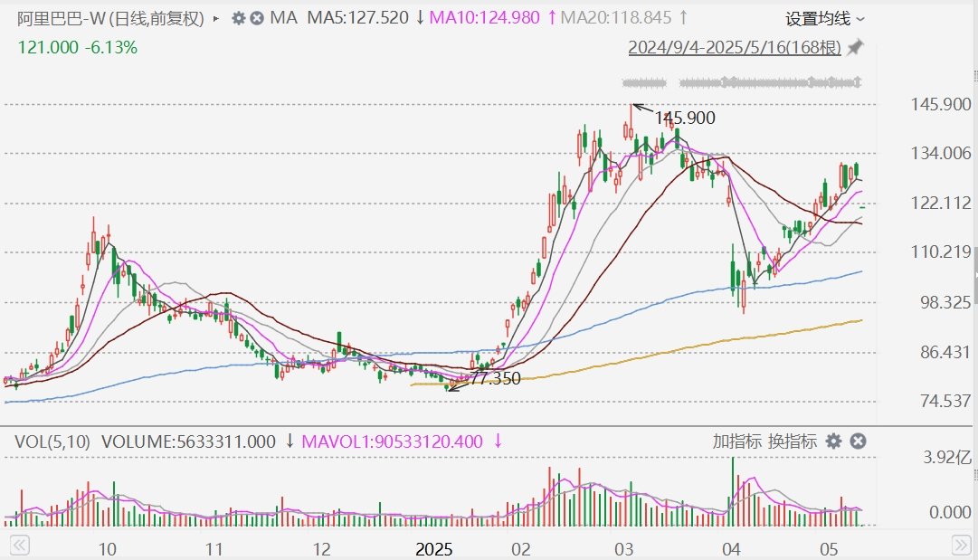Click 加指标 to add an indicator

pos(736,441)
